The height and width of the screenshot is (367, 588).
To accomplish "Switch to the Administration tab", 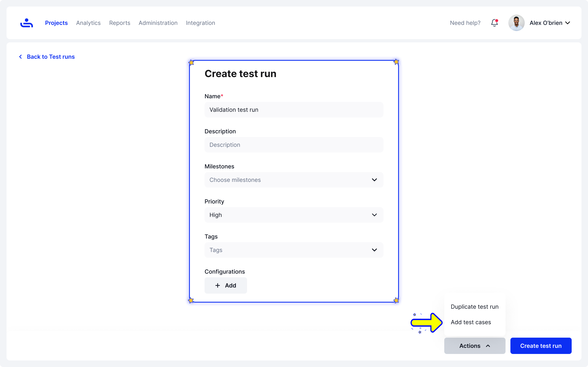I will pyautogui.click(x=158, y=23).
